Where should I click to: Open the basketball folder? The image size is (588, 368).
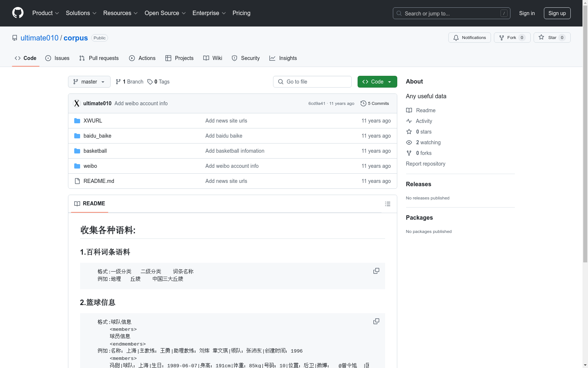[x=95, y=151]
